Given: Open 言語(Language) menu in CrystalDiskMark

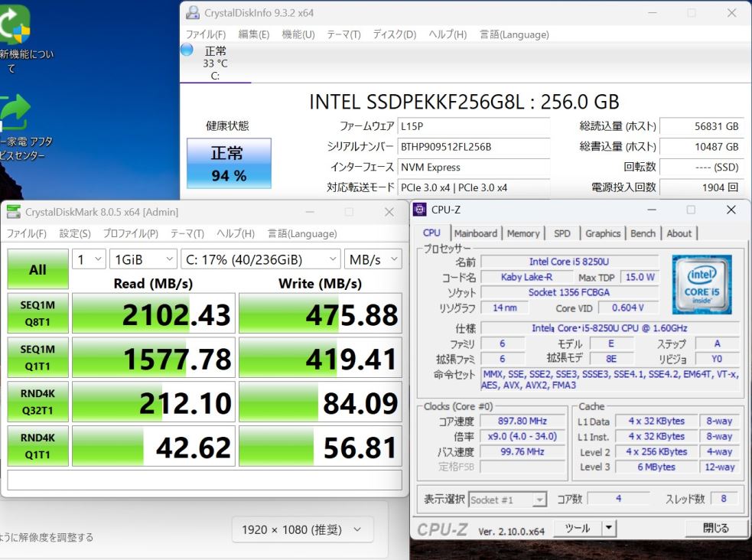Looking at the screenshot, I should (302, 233).
